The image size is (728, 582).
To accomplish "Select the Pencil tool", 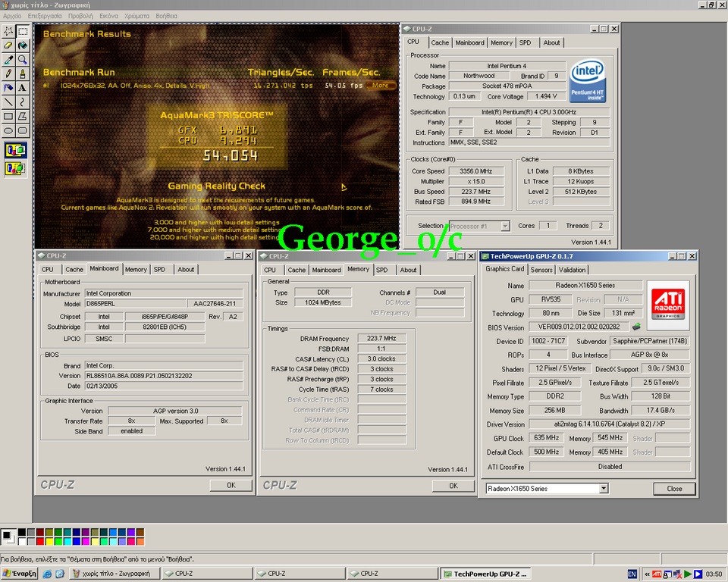I will pos(8,74).
